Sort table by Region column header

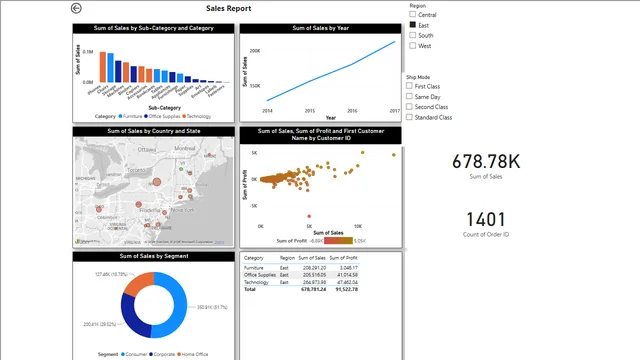[x=287, y=258]
